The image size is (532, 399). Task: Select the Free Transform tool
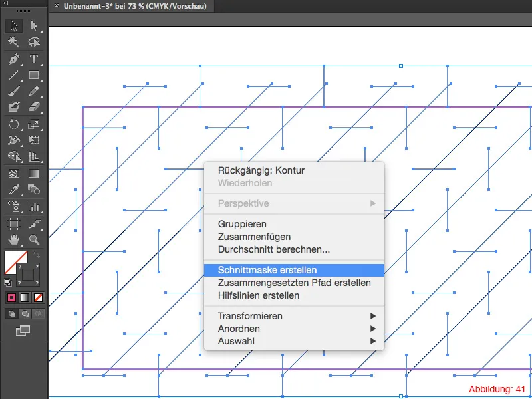click(x=34, y=140)
